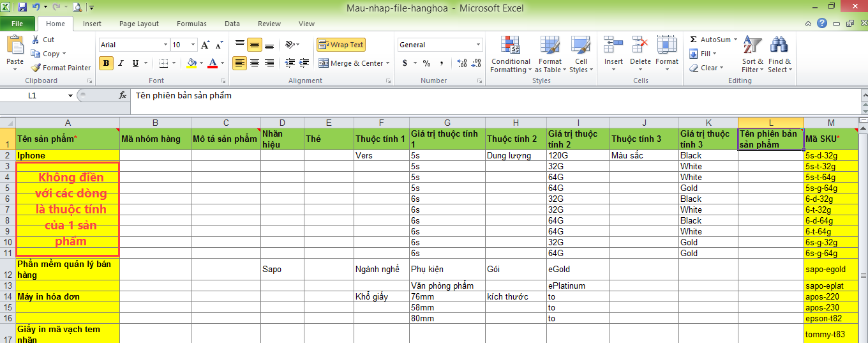Open the Merge & Center dropdown arrow

click(389, 63)
